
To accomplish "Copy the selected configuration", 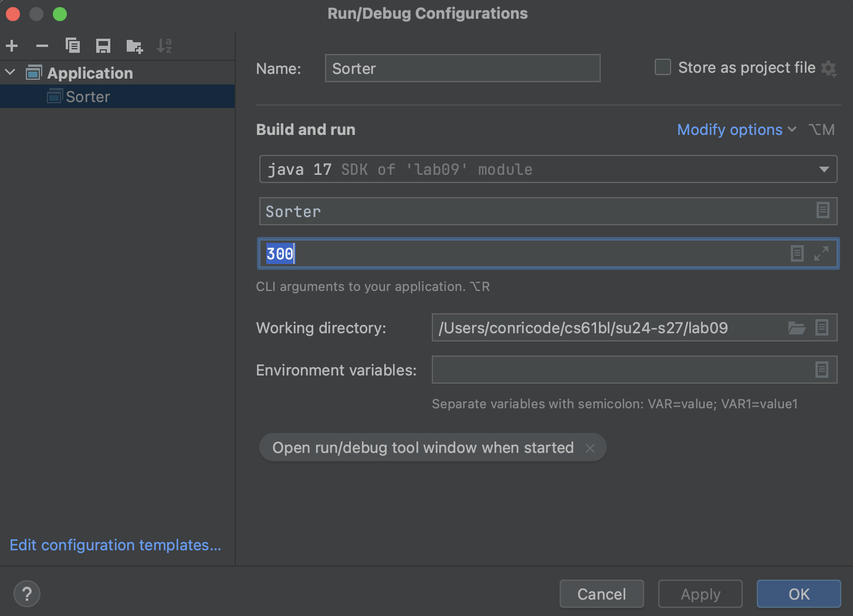I will tap(73, 46).
